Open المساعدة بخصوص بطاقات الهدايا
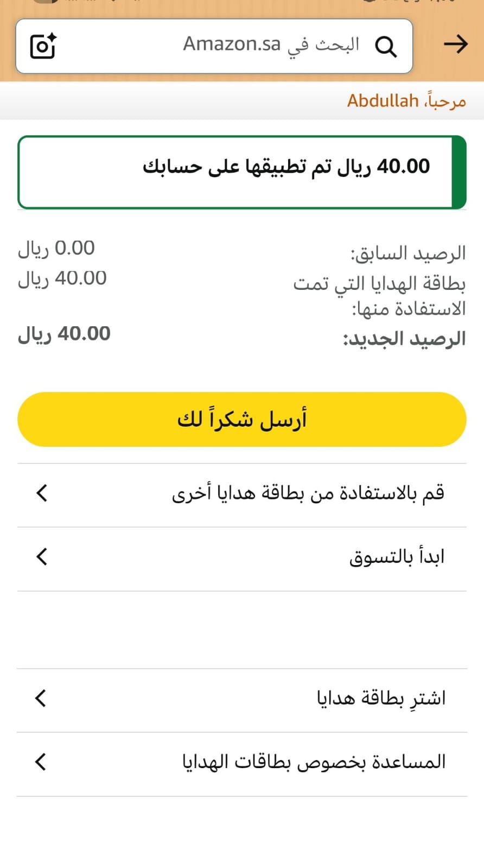 pos(314,762)
